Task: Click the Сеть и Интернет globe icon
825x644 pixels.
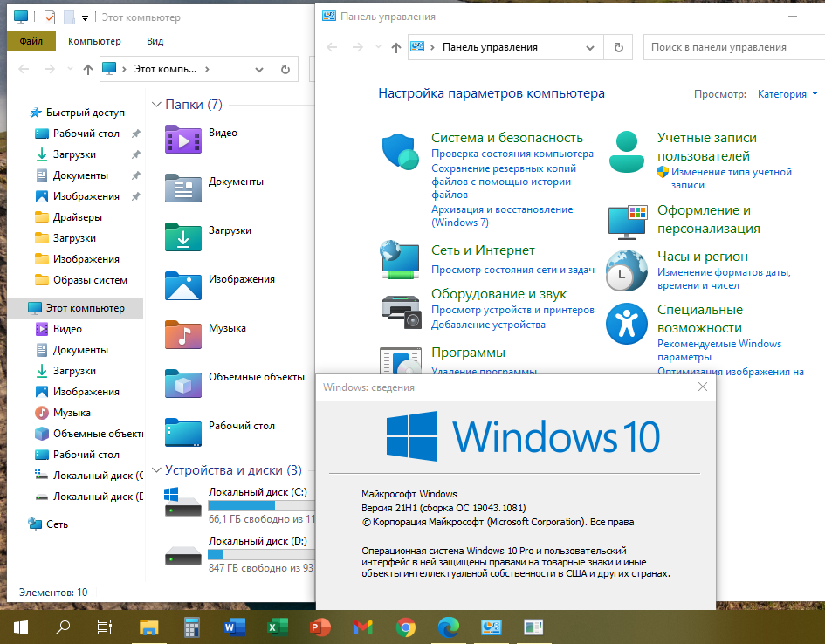Action: [399, 259]
